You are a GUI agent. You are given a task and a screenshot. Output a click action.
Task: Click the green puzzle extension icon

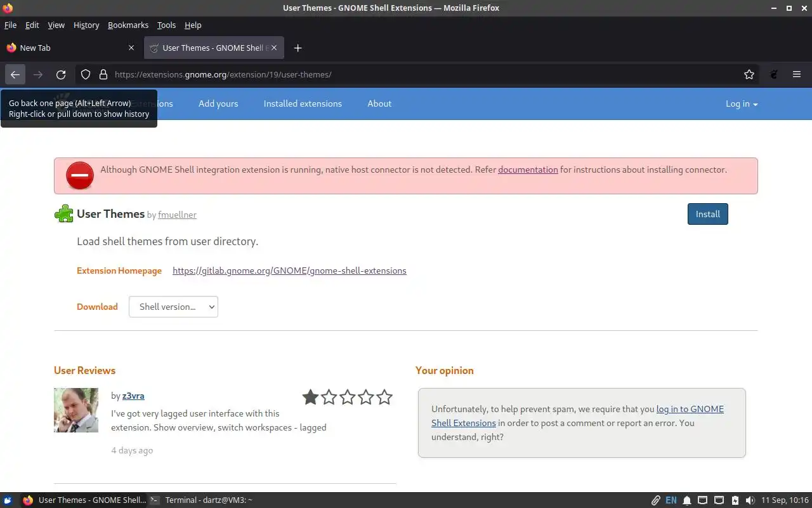click(64, 214)
